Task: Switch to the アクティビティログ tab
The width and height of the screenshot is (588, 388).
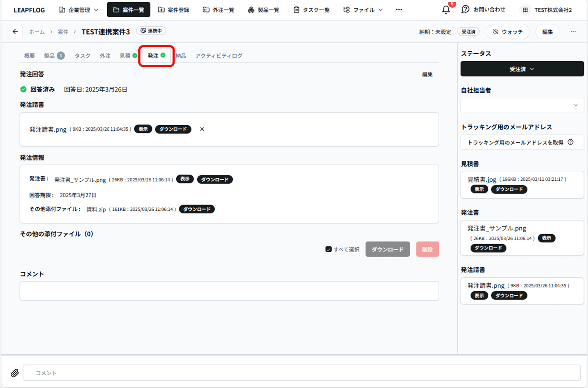Action: pos(219,56)
